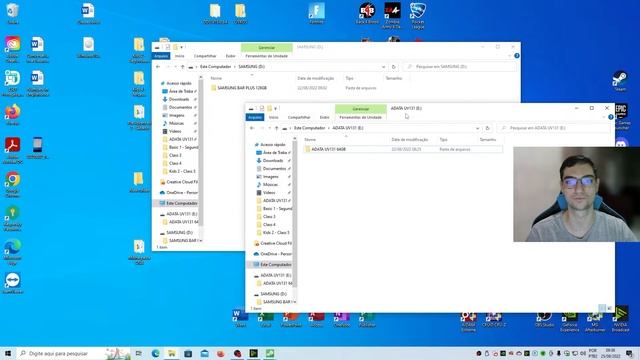640x360 pixels.
Task: Open Ferramentas de Unidade tab in SAMSUNG window
Action: 267,56
